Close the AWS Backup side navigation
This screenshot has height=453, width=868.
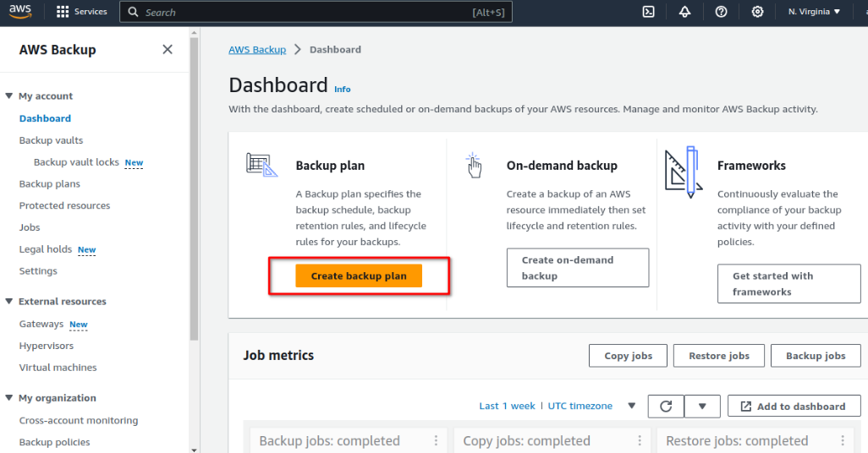168,49
